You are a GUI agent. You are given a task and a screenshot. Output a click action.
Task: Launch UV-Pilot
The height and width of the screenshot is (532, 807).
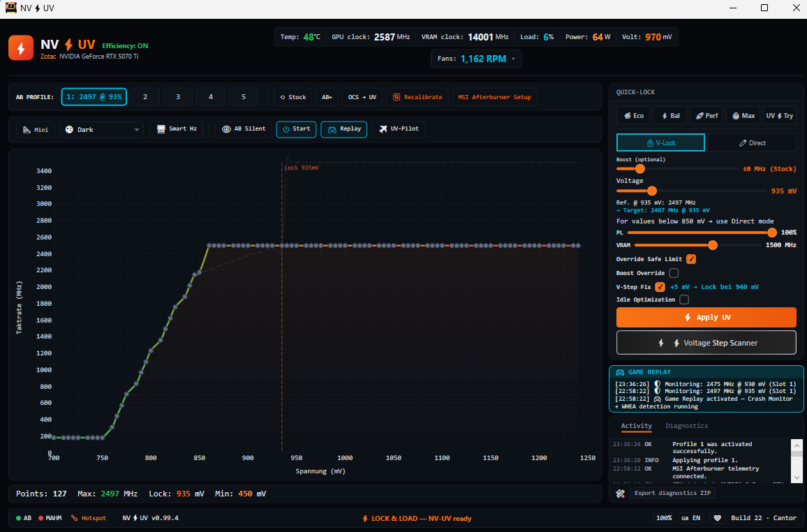[399, 128]
